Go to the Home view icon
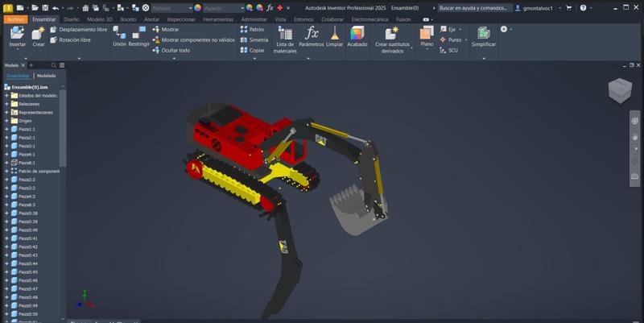 [85, 8]
